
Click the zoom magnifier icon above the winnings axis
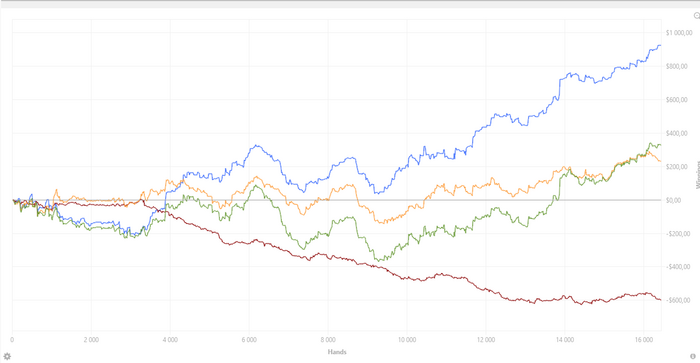[696, 16]
